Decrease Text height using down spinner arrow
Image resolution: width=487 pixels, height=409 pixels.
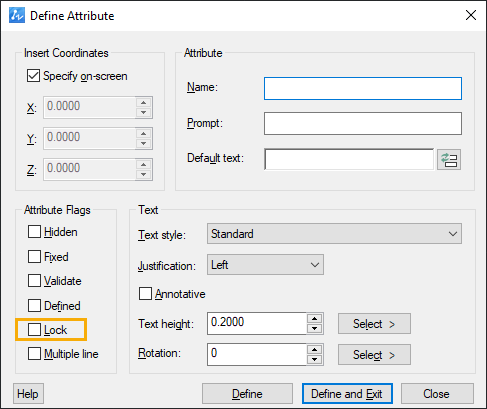coord(314,329)
